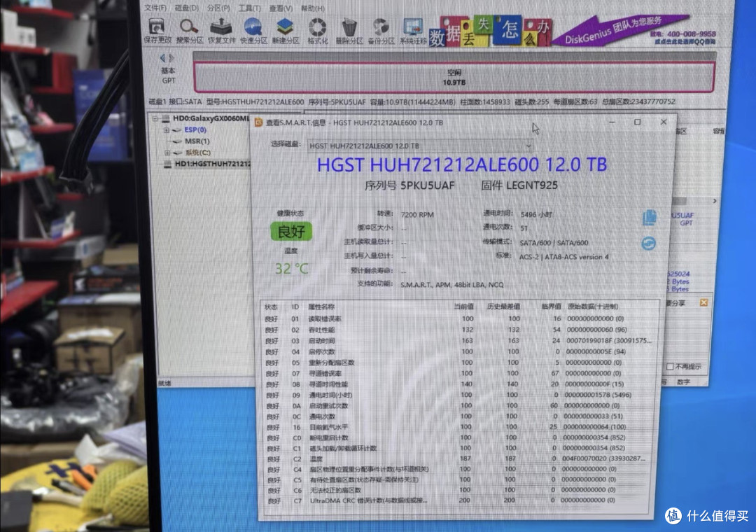
Task: Open the Recover Files (恢复文件) tool
Action: [x=221, y=31]
